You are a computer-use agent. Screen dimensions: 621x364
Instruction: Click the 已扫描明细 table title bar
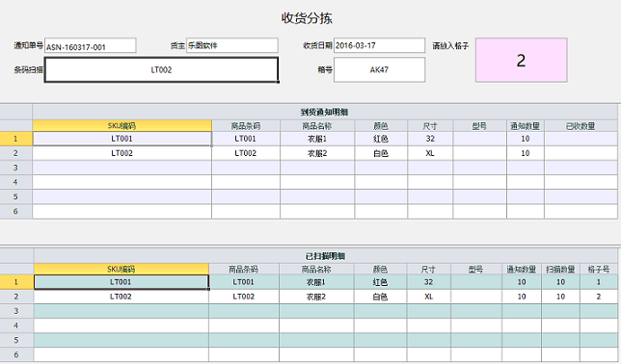click(326, 256)
